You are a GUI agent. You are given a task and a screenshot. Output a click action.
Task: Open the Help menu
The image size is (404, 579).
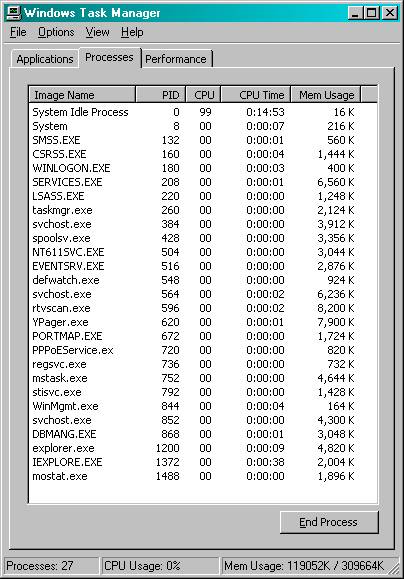132,32
